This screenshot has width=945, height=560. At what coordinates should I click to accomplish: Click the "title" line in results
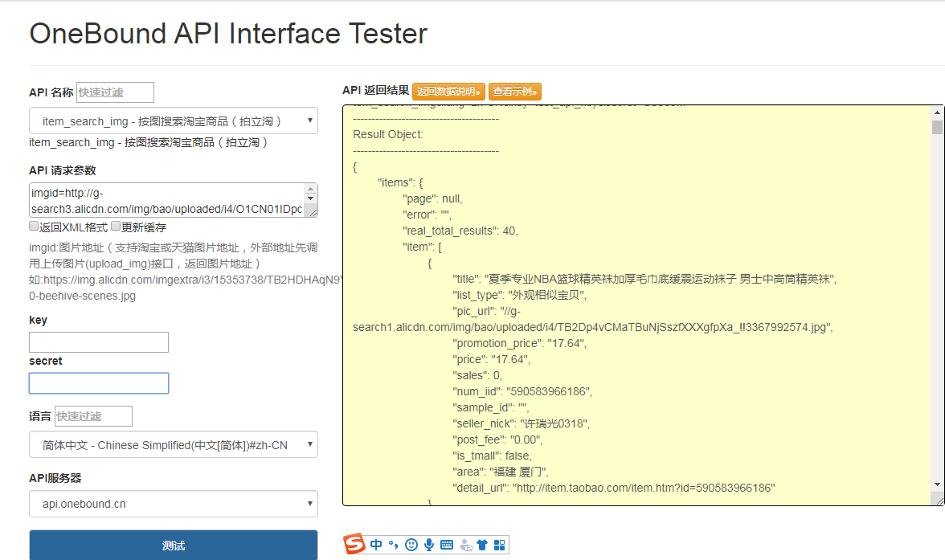644,279
